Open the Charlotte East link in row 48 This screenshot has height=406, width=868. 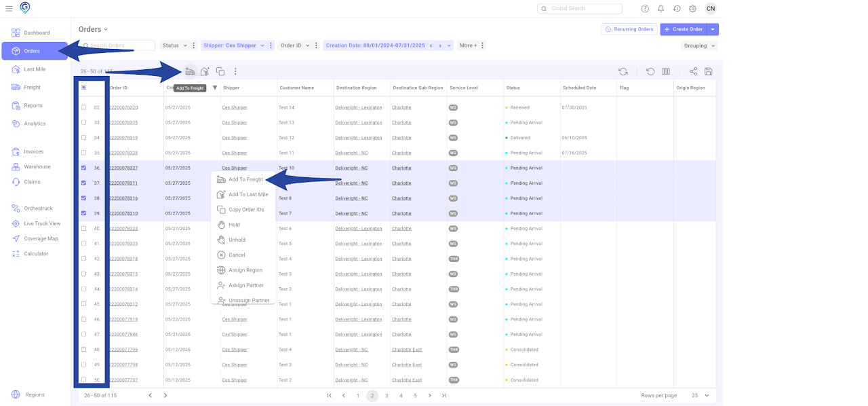pyautogui.click(x=407, y=350)
